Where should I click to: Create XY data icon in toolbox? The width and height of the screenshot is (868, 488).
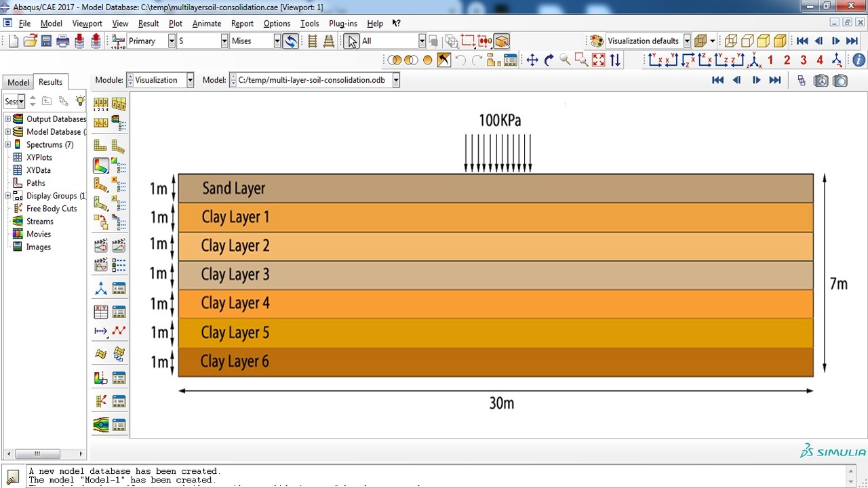coord(101,312)
